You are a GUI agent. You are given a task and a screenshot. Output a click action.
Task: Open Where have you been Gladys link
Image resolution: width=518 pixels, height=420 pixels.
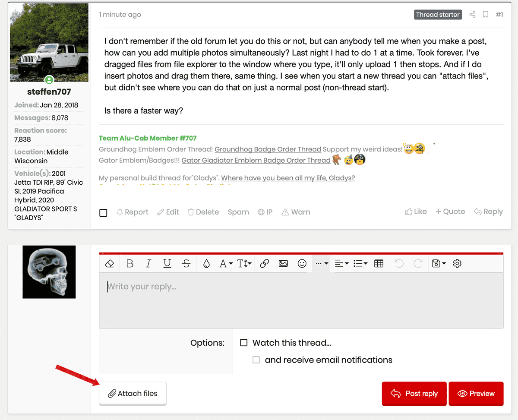(288, 178)
